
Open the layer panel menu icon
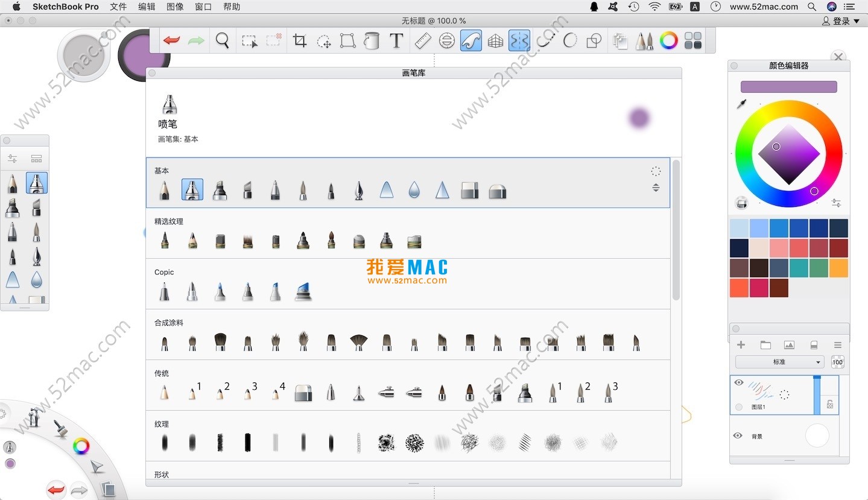click(x=838, y=345)
